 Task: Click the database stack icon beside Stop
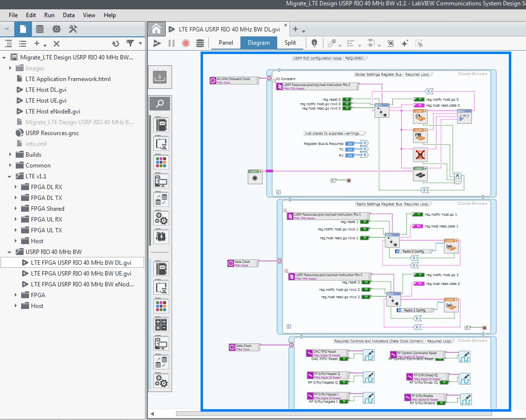200,43
